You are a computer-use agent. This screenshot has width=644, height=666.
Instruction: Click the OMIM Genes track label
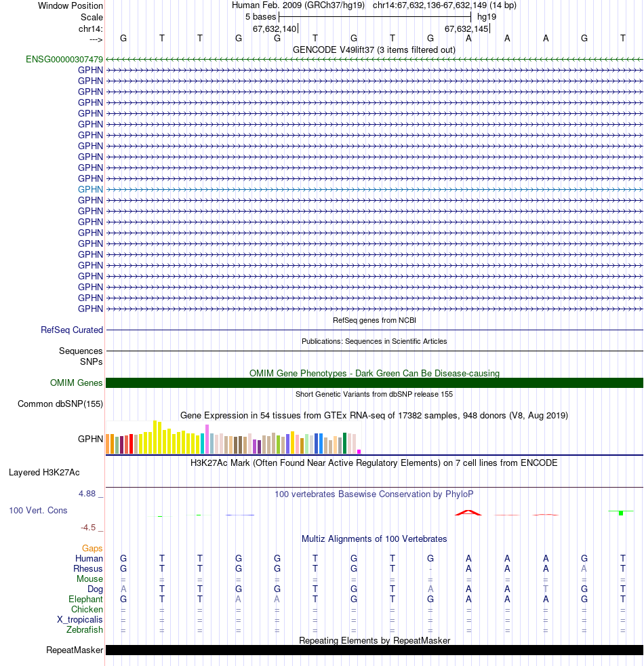coord(77,383)
